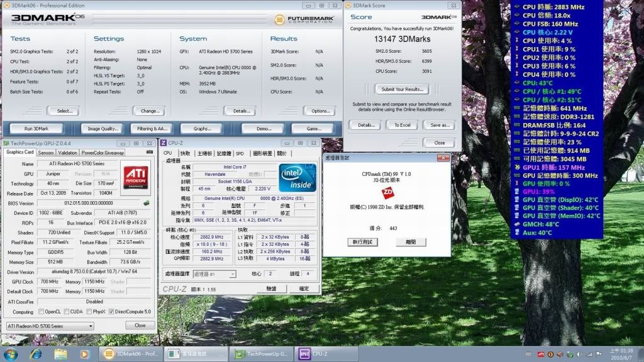The image size is (644, 362).
Task: Click the ATI Radeon logo in GPU-Z
Action: point(136,177)
